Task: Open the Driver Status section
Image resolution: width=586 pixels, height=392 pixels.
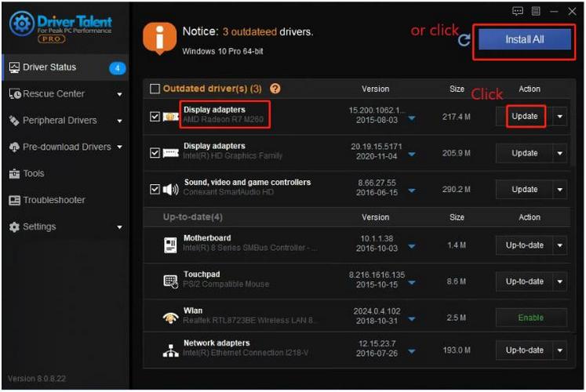Action: pyautogui.click(x=66, y=67)
